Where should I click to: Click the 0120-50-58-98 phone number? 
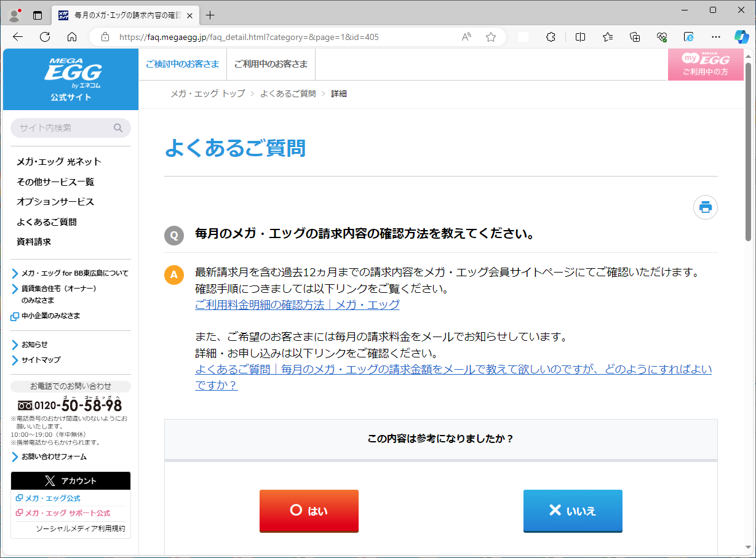click(70, 405)
